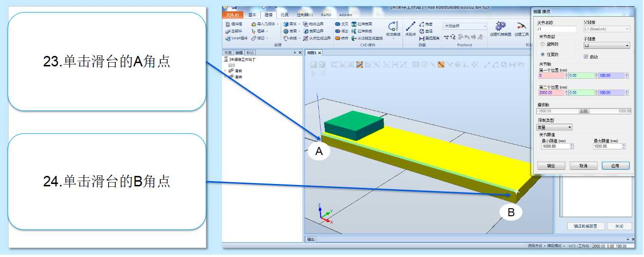Screen dimensions: 644x257
Task: Switch to the 仿真 ribbon tab
Action: [x=285, y=15]
